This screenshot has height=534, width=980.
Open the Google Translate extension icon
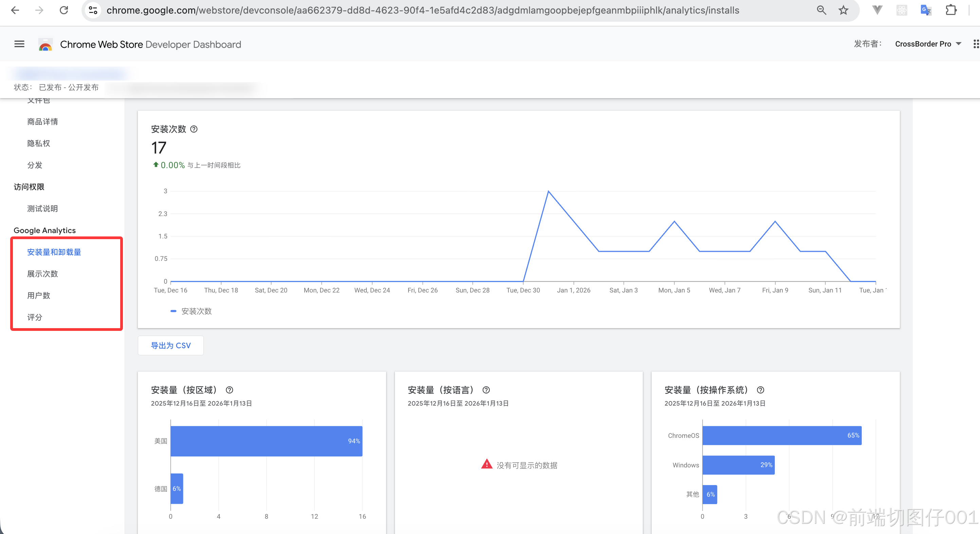point(926,10)
